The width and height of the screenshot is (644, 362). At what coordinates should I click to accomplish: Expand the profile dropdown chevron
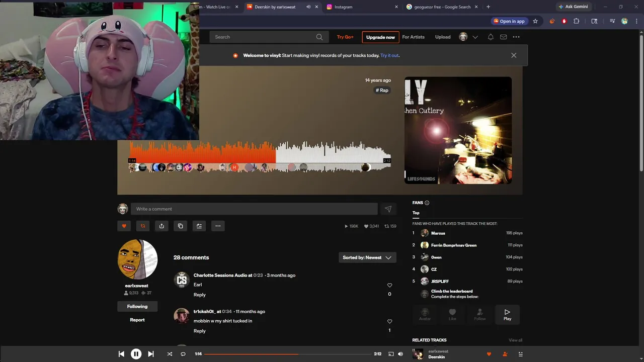click(x=475, y=37)
